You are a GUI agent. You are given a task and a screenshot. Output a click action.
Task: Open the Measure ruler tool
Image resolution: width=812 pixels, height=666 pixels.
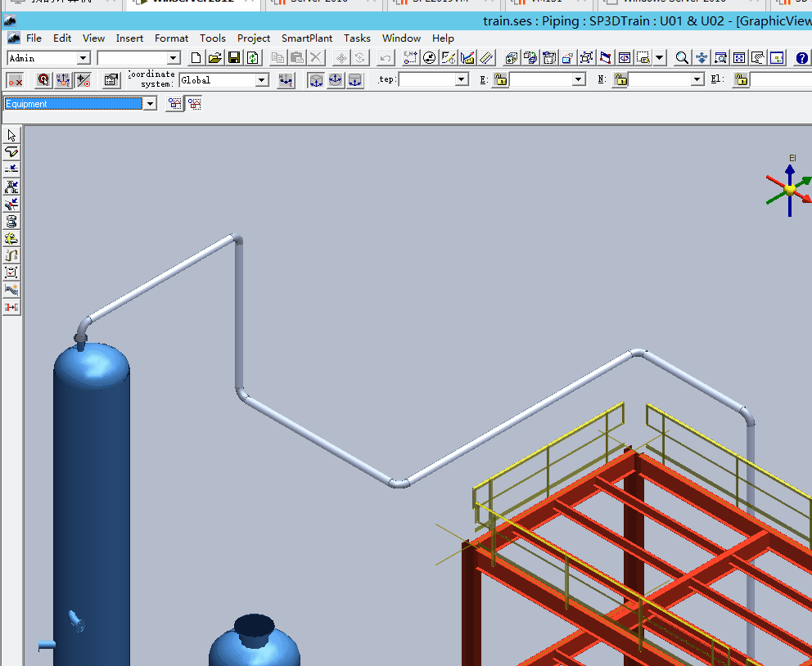(x=486, y=58)
